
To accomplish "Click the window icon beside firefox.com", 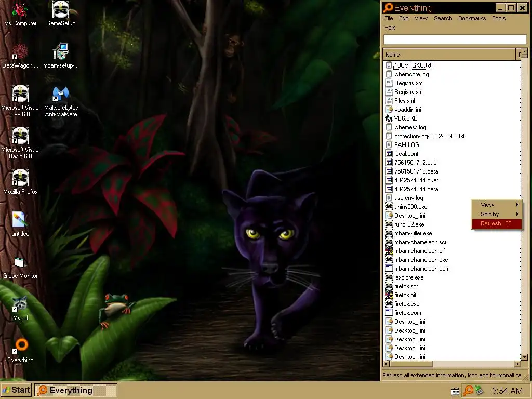I will (389, 313).
